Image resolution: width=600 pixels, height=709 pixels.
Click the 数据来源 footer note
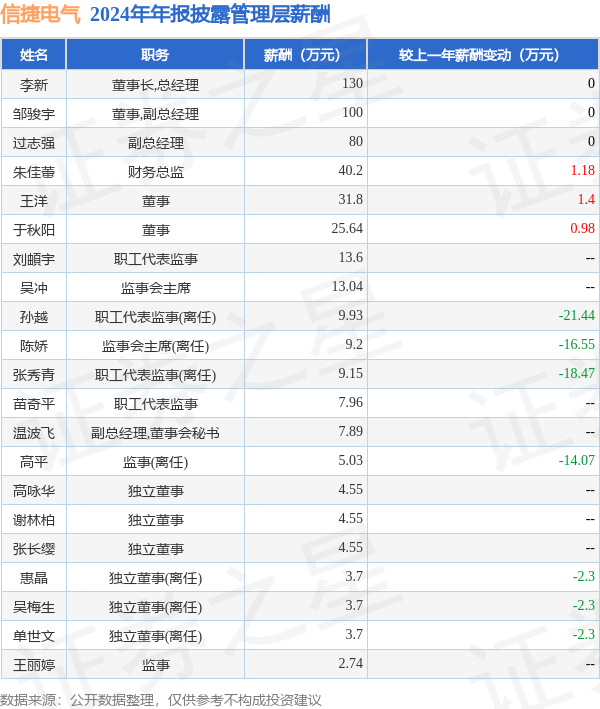tap(161, 700)
